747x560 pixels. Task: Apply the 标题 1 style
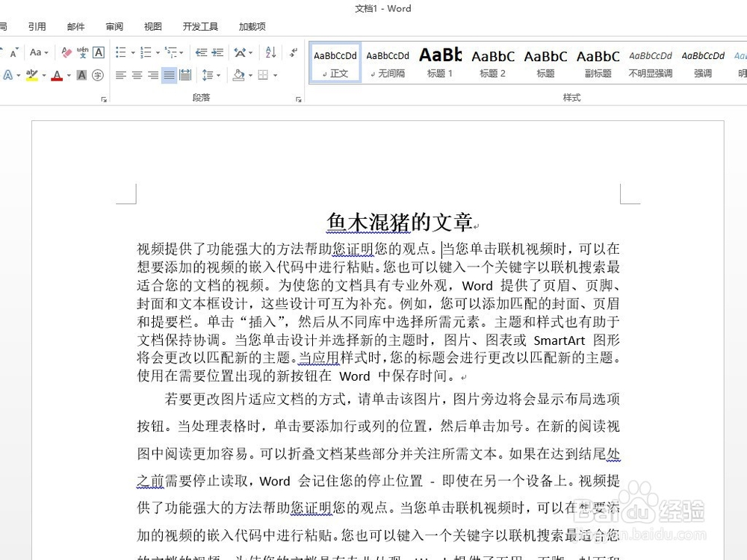click(x=440, y=63)
